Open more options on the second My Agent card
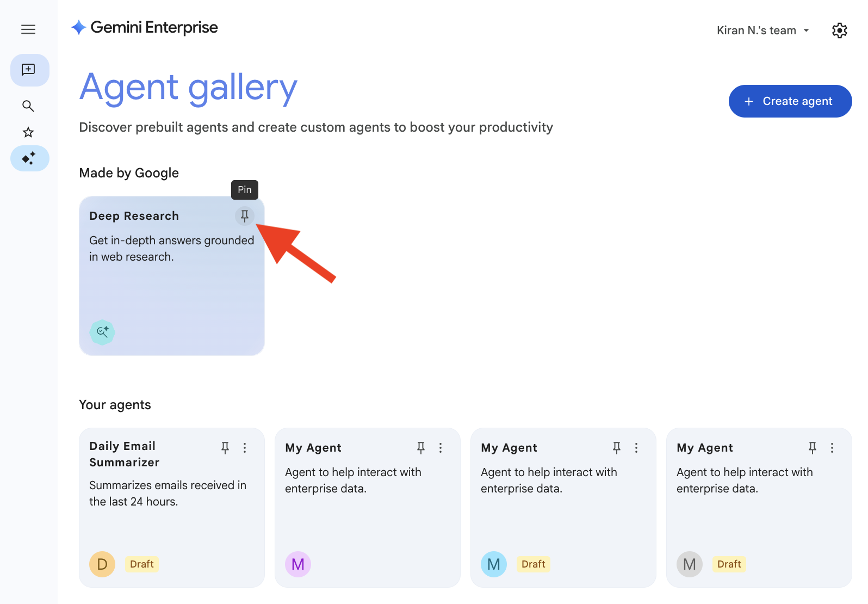Image resolution: width=868 pixels, height=604 pixels. click(x=636, y=448)
